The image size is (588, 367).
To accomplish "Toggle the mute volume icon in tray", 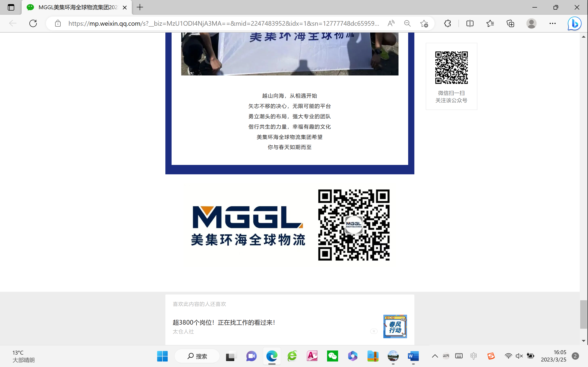I will [x=519, y=356].
